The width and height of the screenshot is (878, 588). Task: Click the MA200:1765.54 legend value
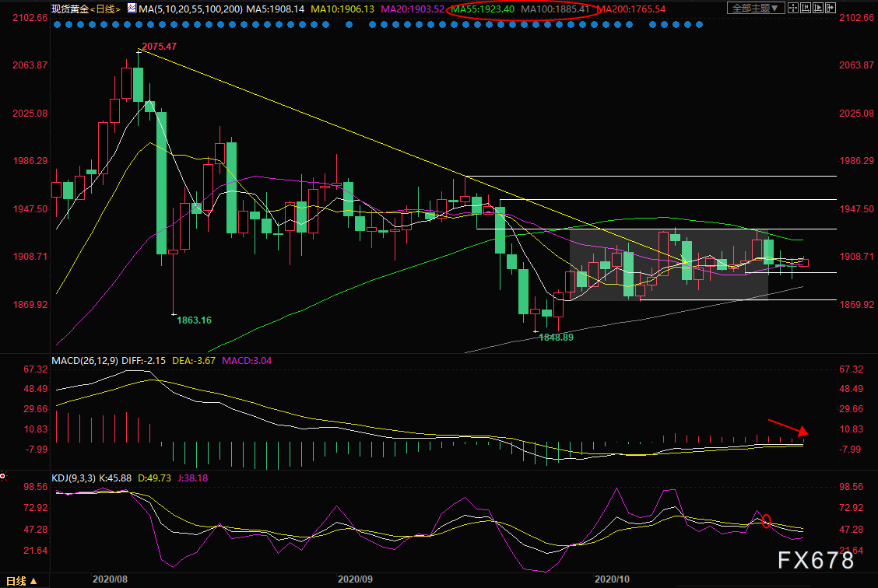point(631,9)
